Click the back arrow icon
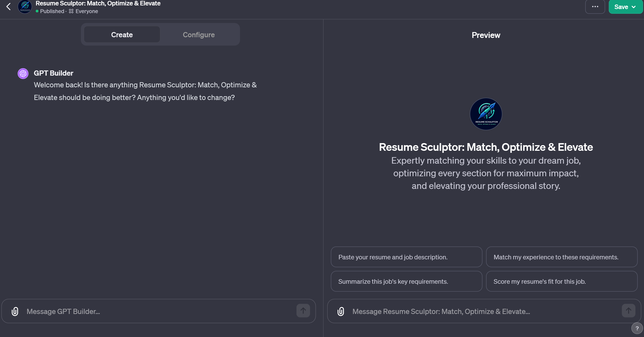Screen dimensions: 644x337 click(9, 7)
